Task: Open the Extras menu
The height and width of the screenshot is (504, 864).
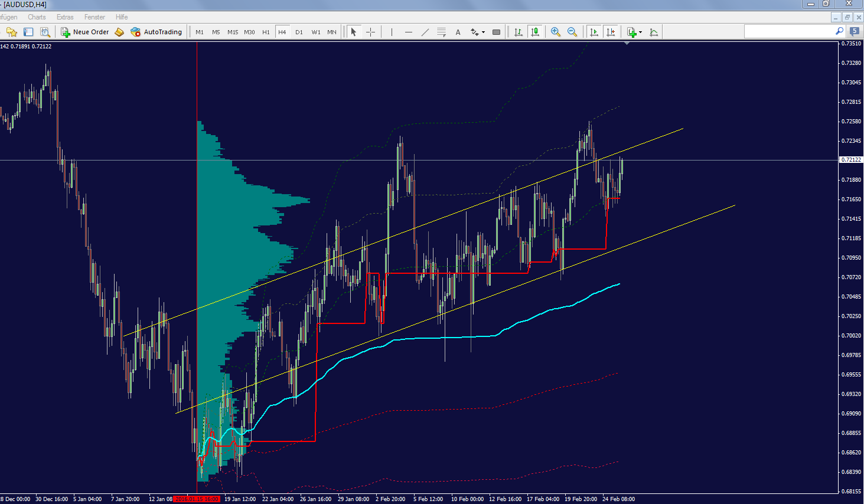Action: pos(65,17)
